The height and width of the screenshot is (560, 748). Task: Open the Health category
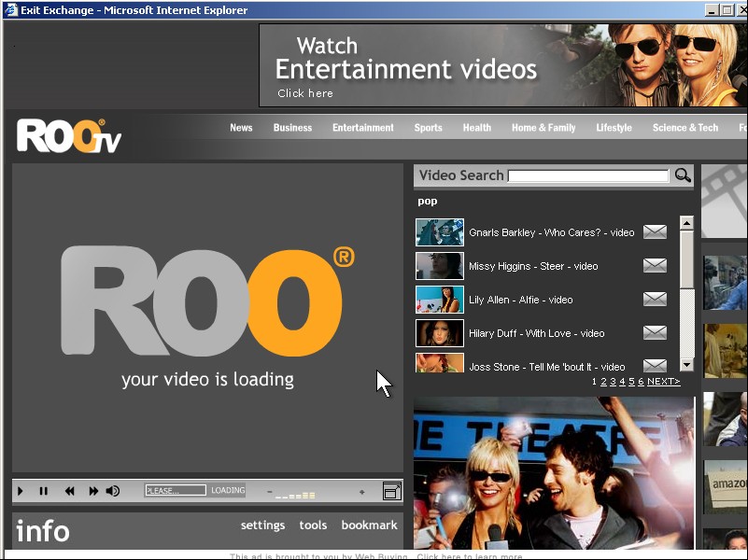(x=476, y=128)
